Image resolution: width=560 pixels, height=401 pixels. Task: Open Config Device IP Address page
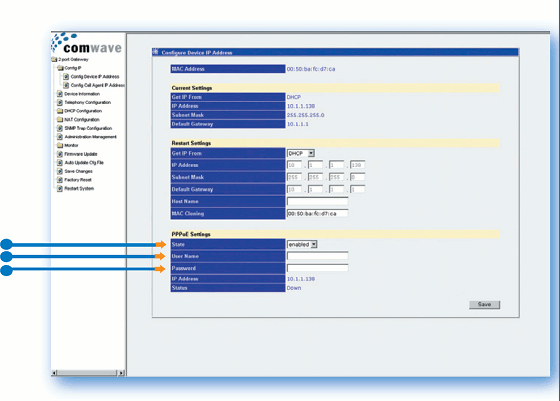coord(95,76)
